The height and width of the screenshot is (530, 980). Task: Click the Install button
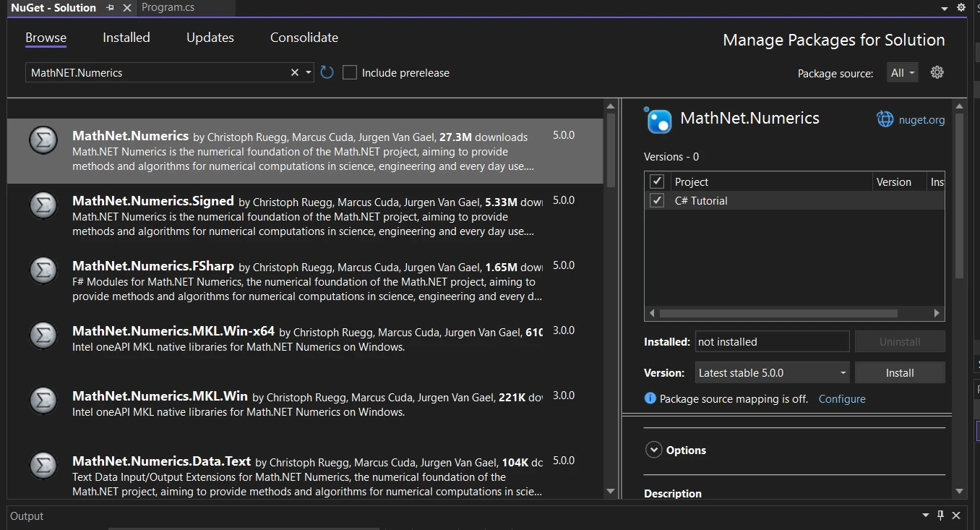point(900,373)
